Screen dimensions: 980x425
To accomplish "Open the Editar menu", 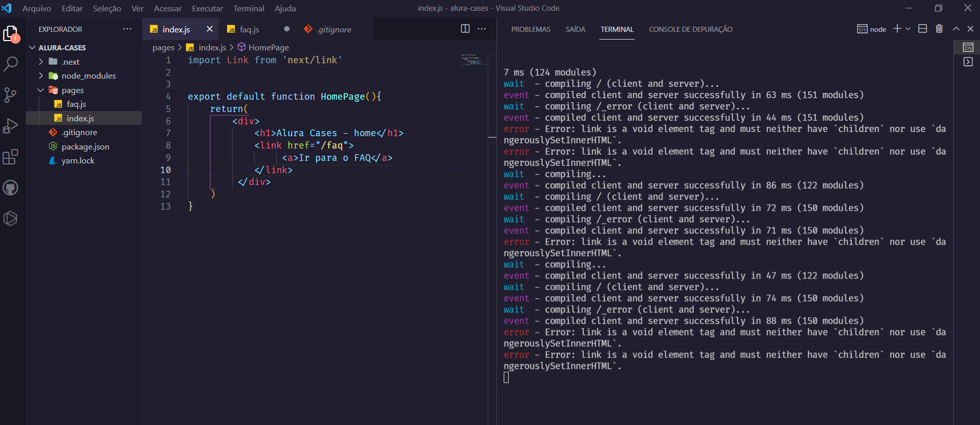I will coord(72,8).
